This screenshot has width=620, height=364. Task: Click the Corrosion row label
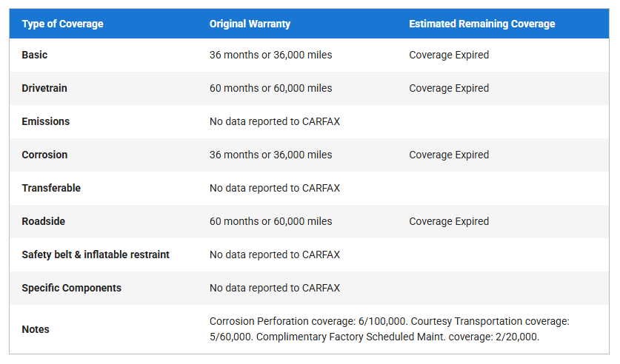click(x=44, y=155)
